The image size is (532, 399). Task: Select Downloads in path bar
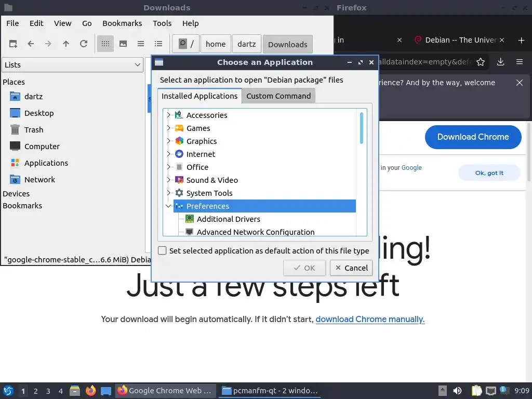(x=287, y=44)
